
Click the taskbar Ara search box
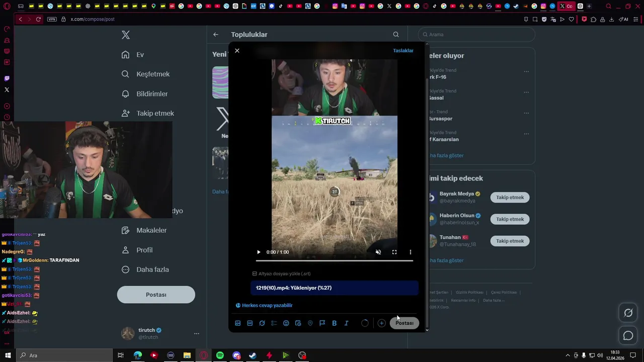tap(64, 355)
